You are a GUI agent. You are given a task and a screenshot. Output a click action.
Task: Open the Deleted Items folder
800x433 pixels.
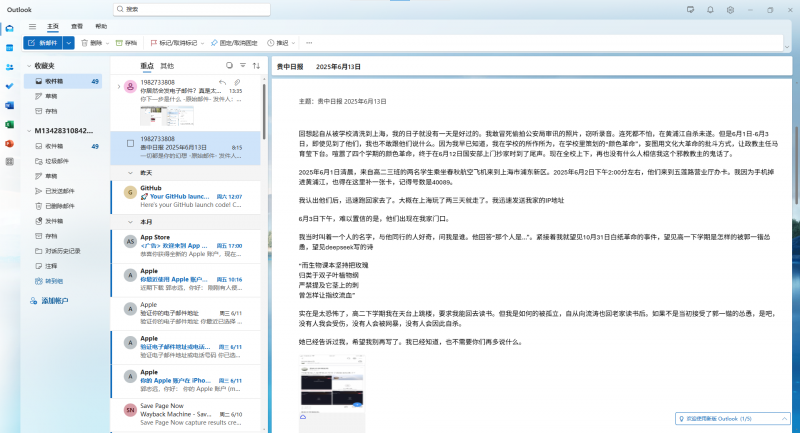59,206
